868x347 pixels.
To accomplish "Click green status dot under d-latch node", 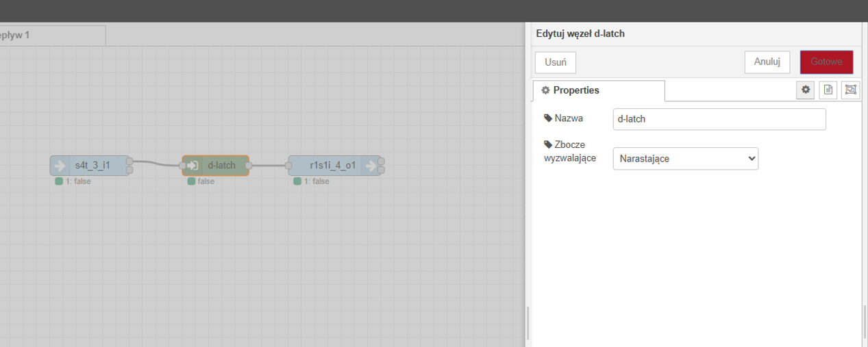I will click(x=191, y=181).
